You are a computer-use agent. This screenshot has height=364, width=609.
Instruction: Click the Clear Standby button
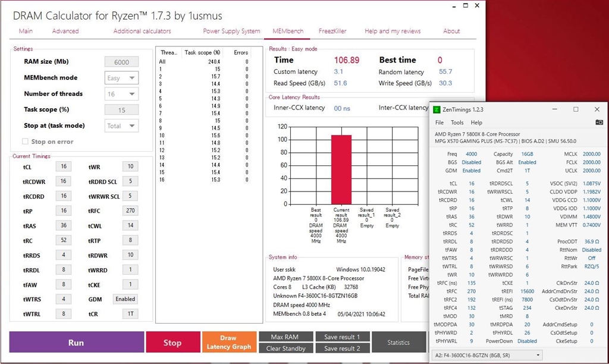(x=286, y=349)
